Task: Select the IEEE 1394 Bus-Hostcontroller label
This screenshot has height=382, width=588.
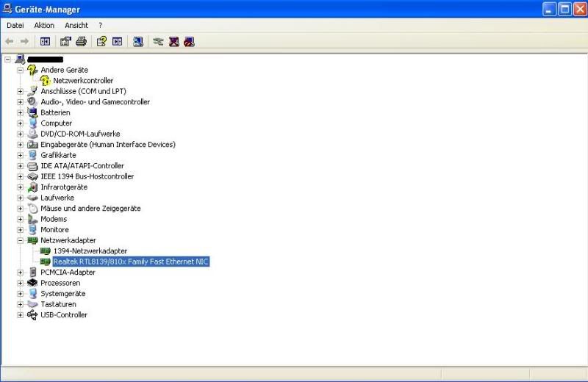Action: pyautogui.click(x=87, y=176)
